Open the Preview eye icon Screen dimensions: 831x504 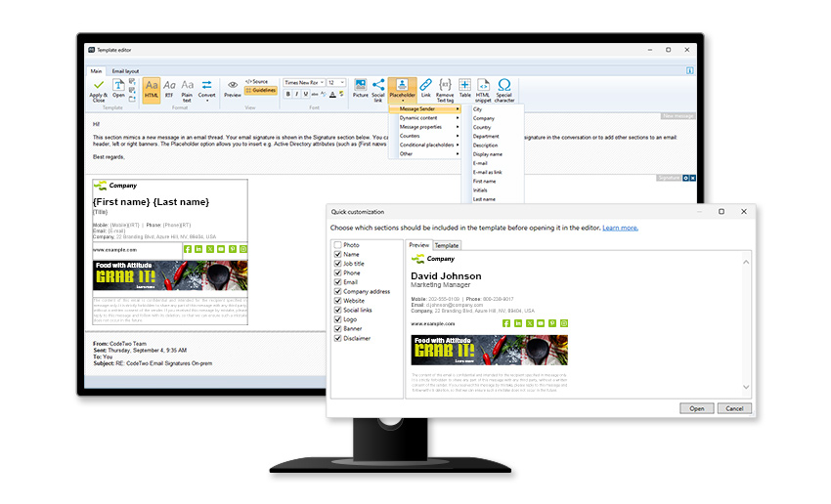(233, 86)
